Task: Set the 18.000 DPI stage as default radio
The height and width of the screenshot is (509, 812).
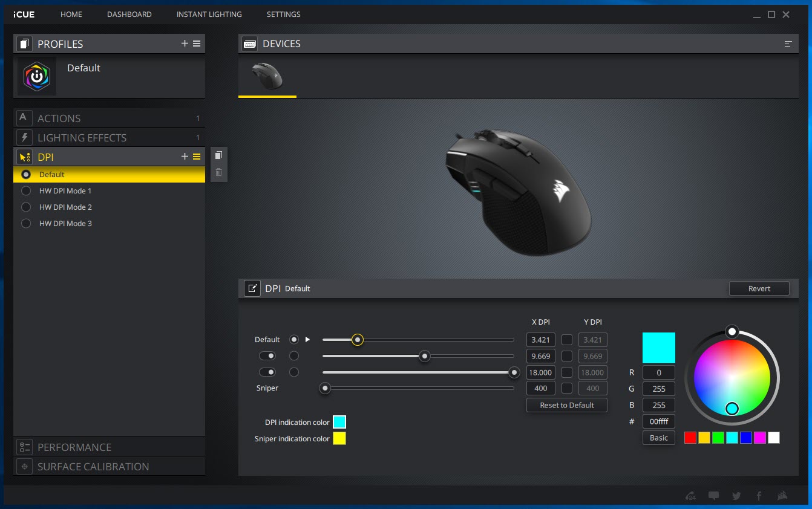Action: pos(294,372)
